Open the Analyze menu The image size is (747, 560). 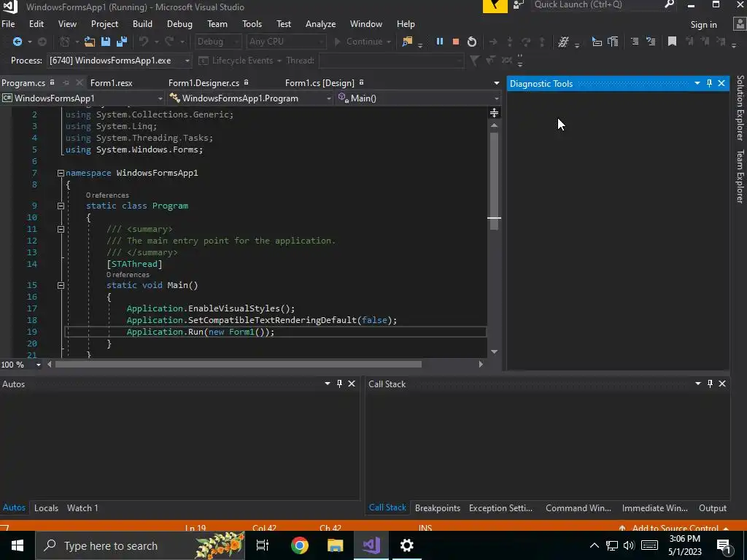pos(321,24)
